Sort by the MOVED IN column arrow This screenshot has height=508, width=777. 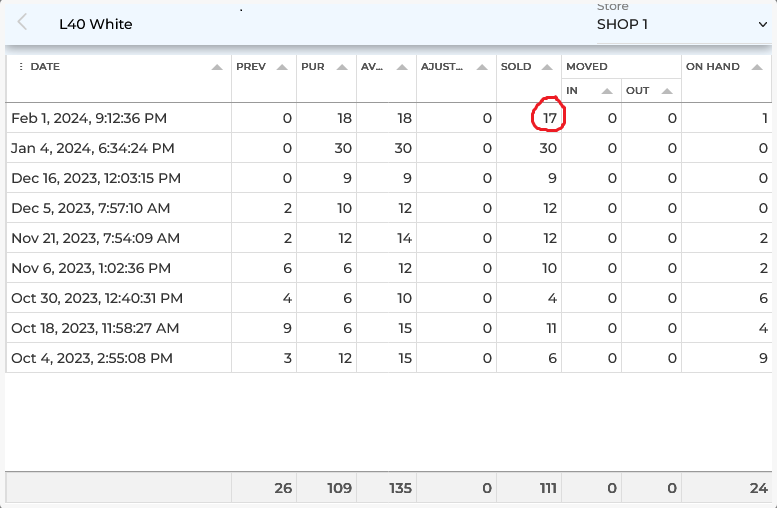click(607, 91)
